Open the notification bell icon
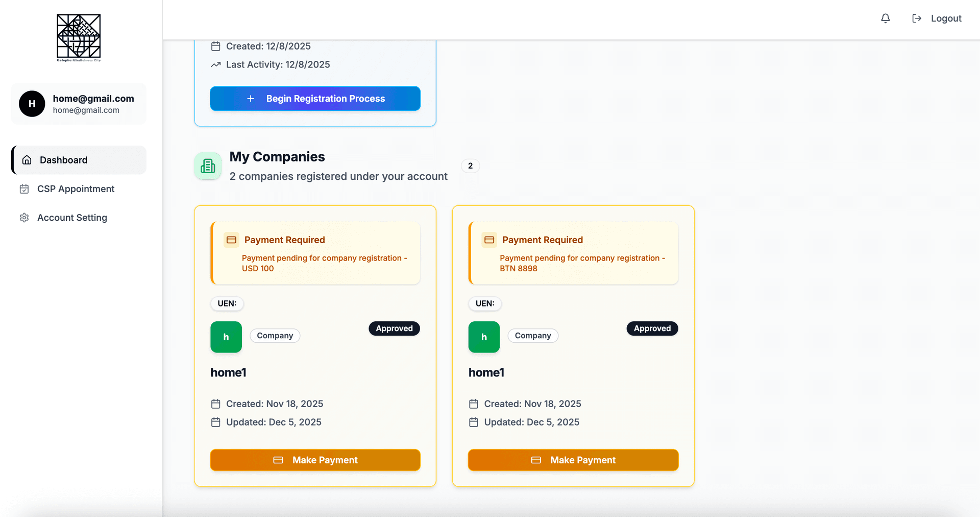This screenshot has height=517, width=980. point(885,18)
